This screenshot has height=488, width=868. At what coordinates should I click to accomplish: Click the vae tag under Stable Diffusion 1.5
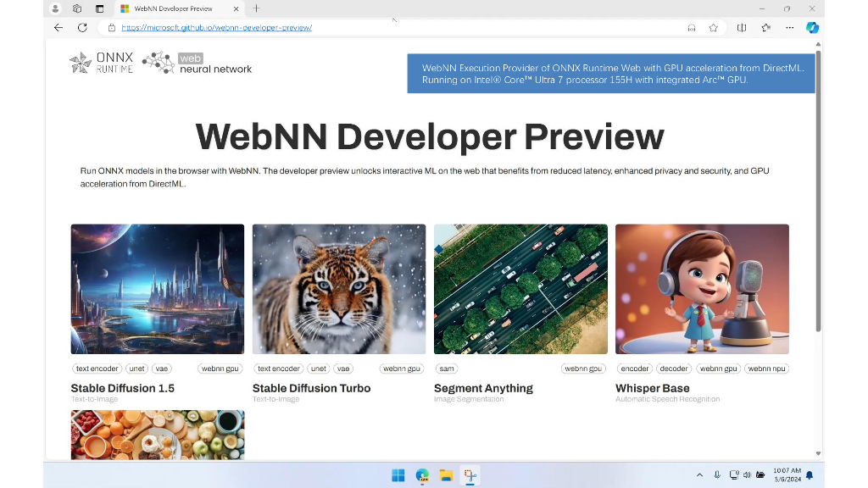point(162,369)
